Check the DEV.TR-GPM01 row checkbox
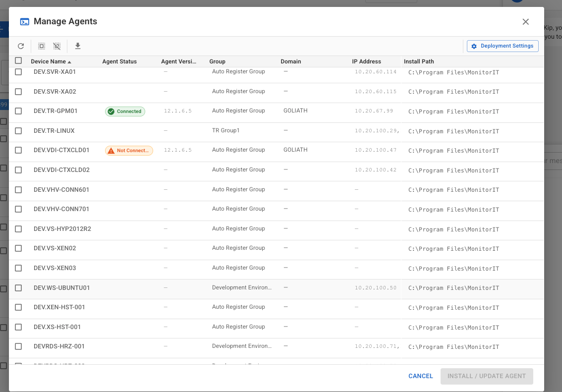Screen dimensions: 562x392 click(18, 111)
